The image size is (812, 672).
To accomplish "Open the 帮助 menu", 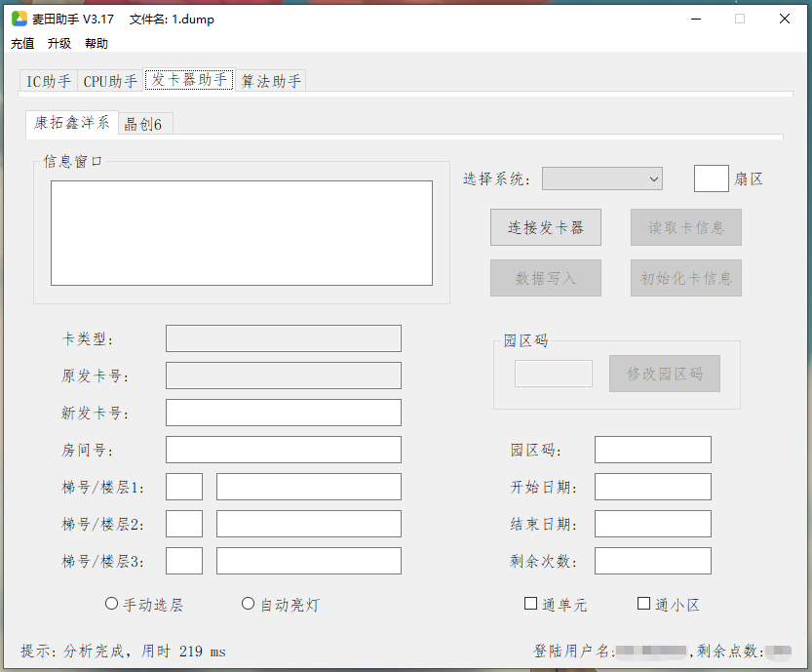I will point(95,43).
